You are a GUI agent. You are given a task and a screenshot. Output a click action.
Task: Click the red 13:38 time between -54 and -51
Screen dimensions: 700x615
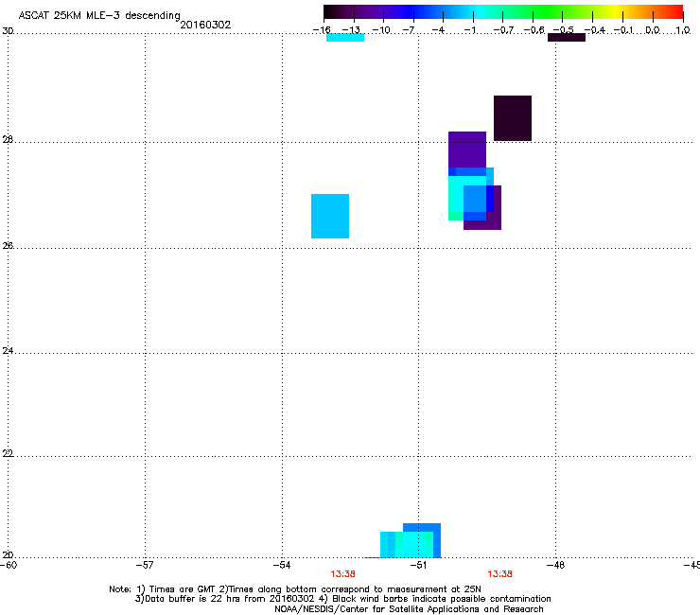(342, 574)
